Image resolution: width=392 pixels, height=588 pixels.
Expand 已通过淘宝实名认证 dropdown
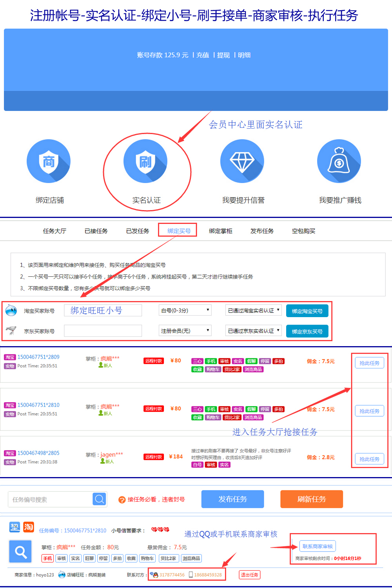[x=254, y=310]
